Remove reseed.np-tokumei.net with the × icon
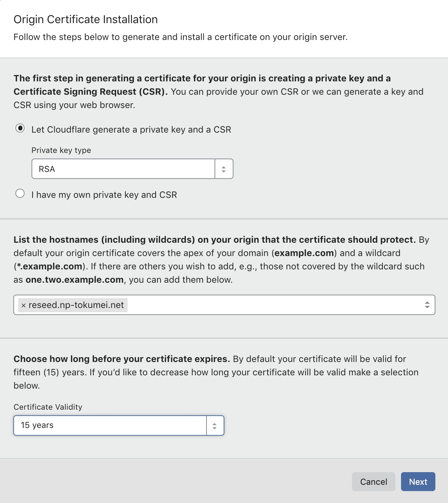The image size is (448, 503). pyautogui.click(x=23, y=305)
